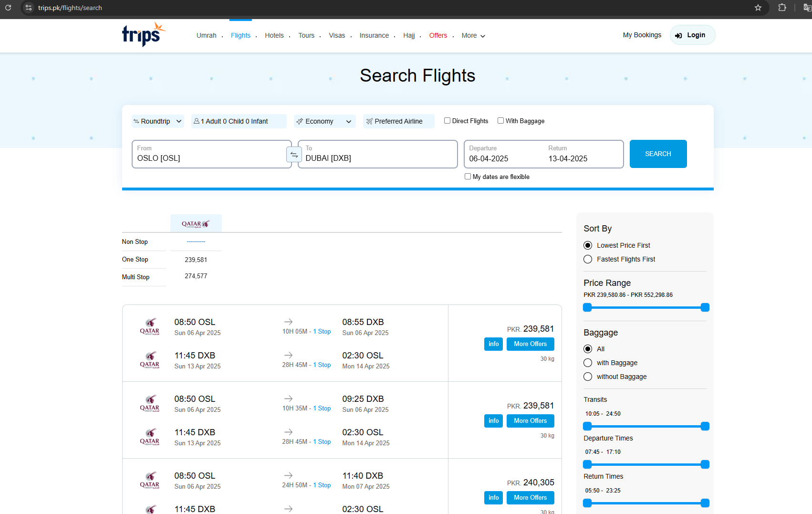
Task: Open Economy cabin class dropdown
Action: 324,121
